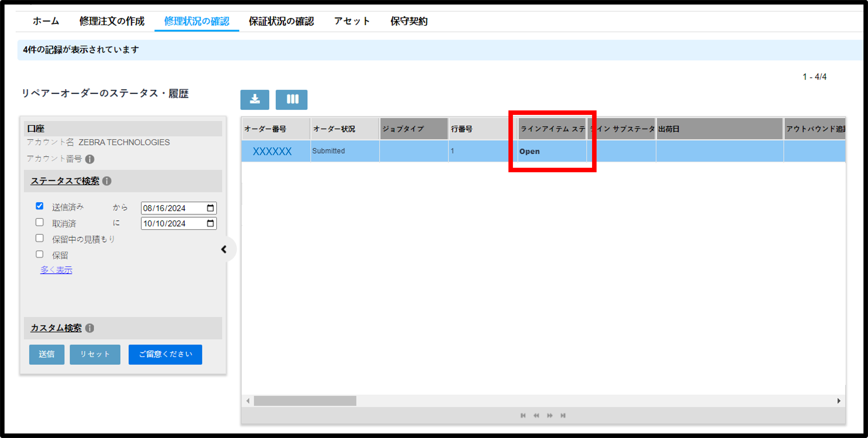Screen dimensions: 868x438
Task: Open calendar picker for 08/16/2024 date
Action: (210, 208)
